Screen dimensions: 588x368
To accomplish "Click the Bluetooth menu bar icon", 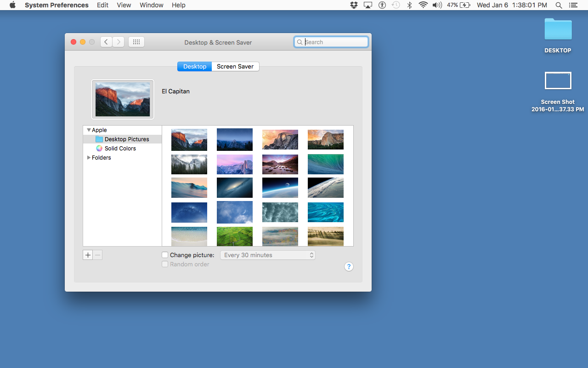I will click(409, 5).
